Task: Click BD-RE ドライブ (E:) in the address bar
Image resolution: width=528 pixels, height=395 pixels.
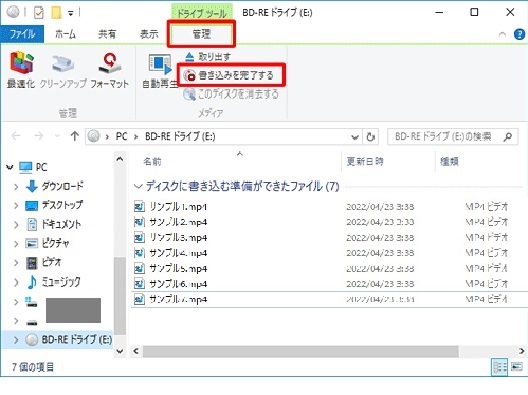Action: 180,136
